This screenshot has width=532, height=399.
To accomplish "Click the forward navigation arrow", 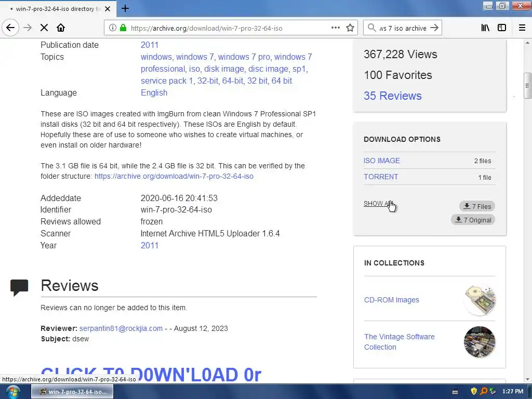I will click(x=28, y=28).
